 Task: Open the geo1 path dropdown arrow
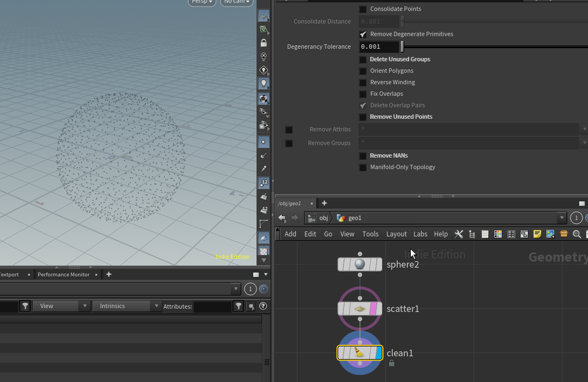(x=561, y=218)
